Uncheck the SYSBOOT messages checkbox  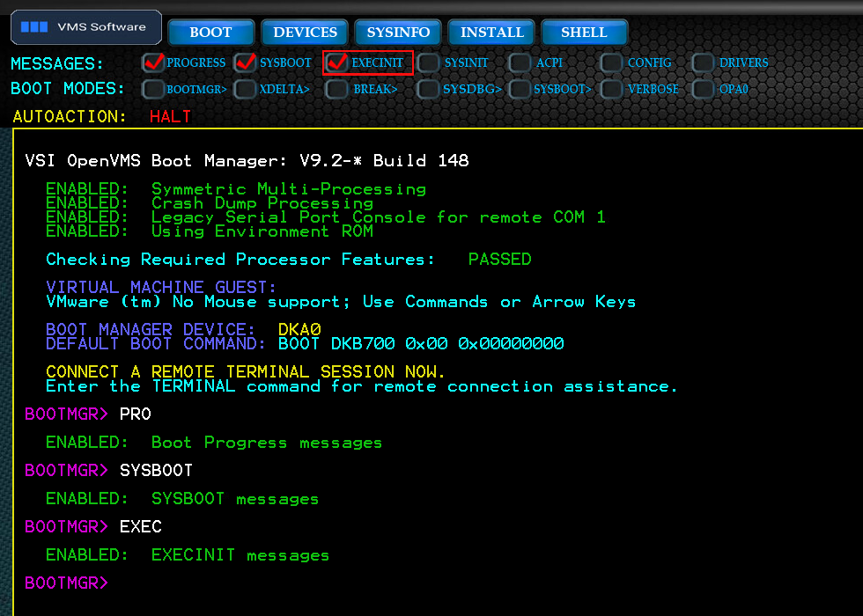(245, 62)
